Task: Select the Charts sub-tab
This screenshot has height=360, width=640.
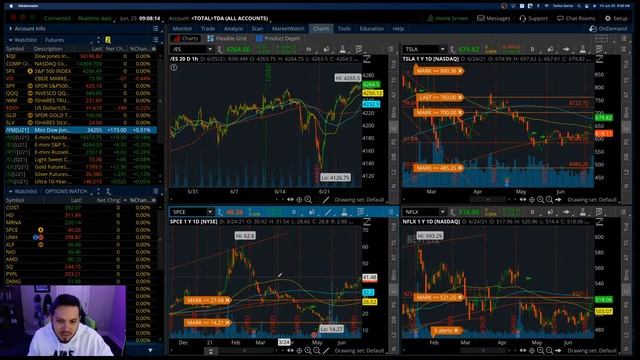Action: click(x=186, y=38)
